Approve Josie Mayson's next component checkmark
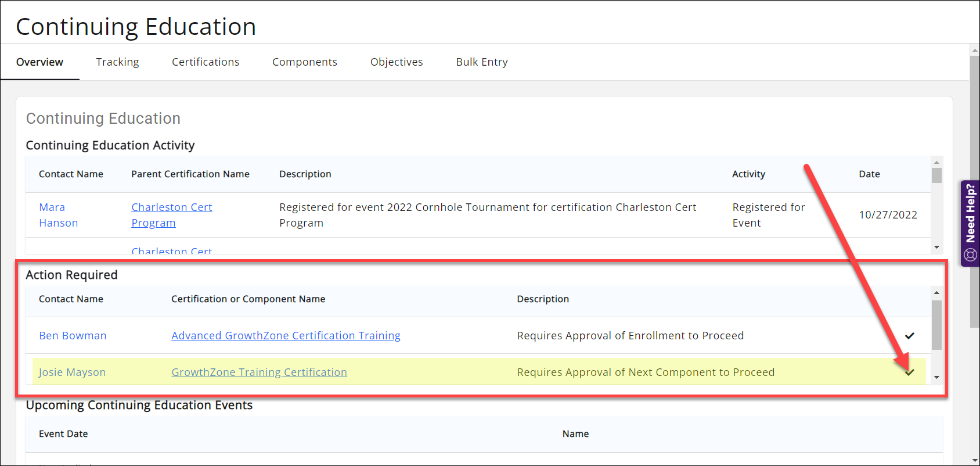Image resolution: width=980 pixels, height=466 pixels. (909, 372)
